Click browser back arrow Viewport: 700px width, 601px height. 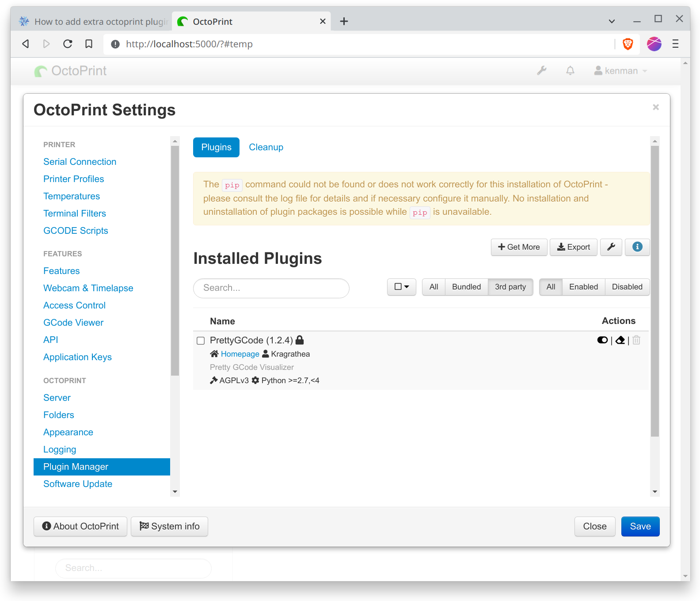(26, 44)
